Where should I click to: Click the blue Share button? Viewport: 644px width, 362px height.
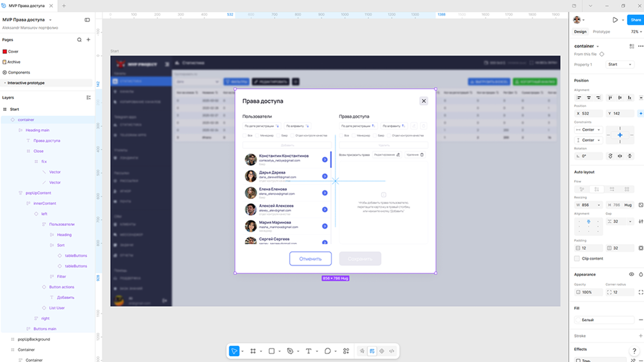point(635,20)
